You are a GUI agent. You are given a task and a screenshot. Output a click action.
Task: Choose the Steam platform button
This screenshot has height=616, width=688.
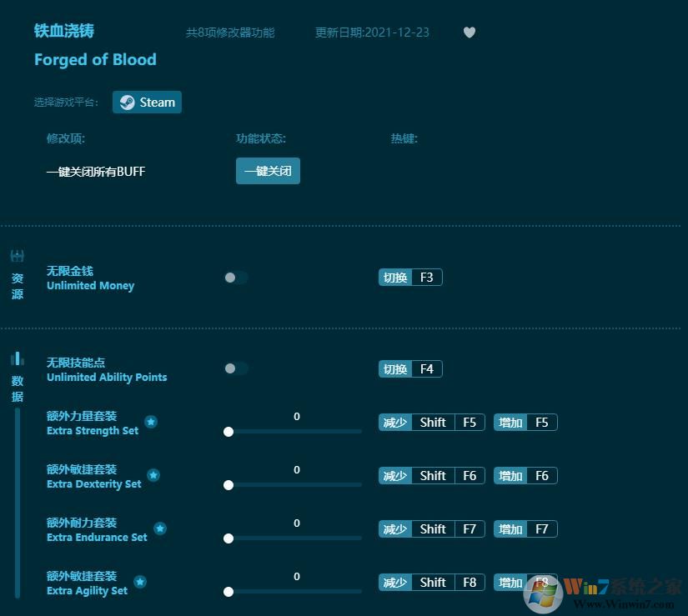(x=147, y=103)
